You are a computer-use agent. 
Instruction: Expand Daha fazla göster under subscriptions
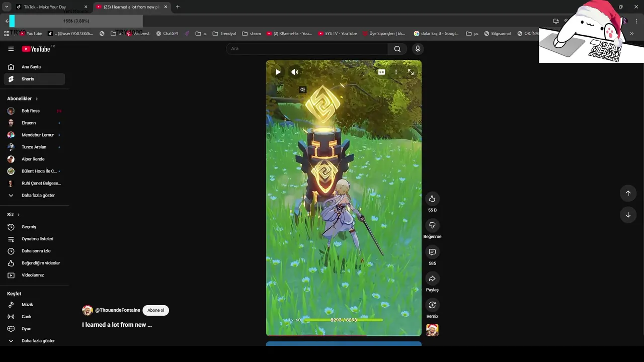[34, 195]
